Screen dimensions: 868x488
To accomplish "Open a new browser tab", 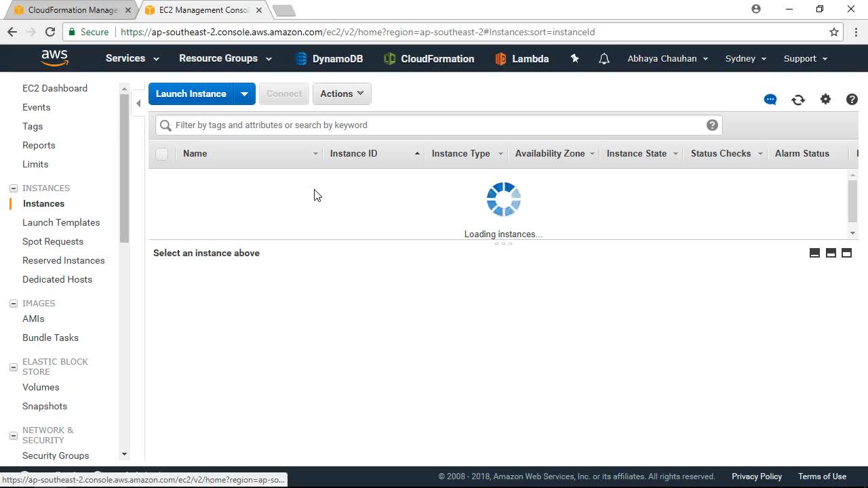I will tap(283, 10).
